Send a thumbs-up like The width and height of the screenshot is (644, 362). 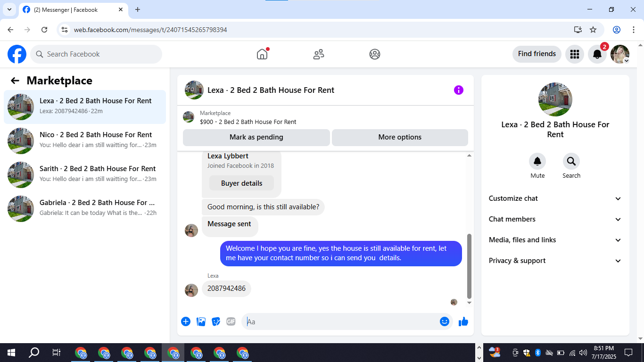(463, 321)
